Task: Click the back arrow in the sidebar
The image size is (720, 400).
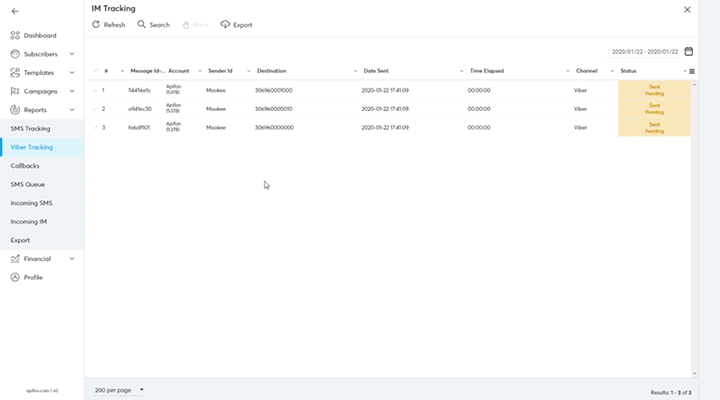Action: pyautogui.click(x=14, y=11)
